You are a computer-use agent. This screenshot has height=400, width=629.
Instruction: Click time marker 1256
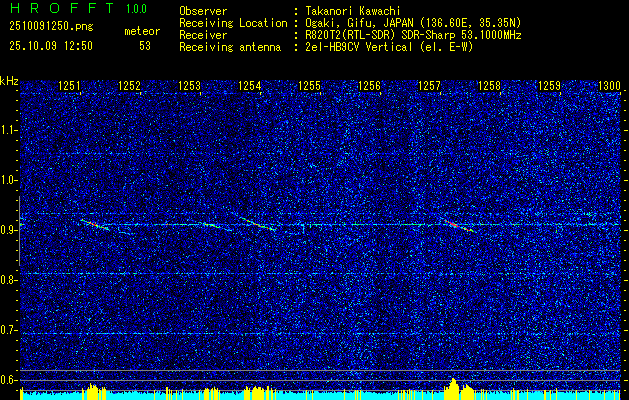point(369,86)
